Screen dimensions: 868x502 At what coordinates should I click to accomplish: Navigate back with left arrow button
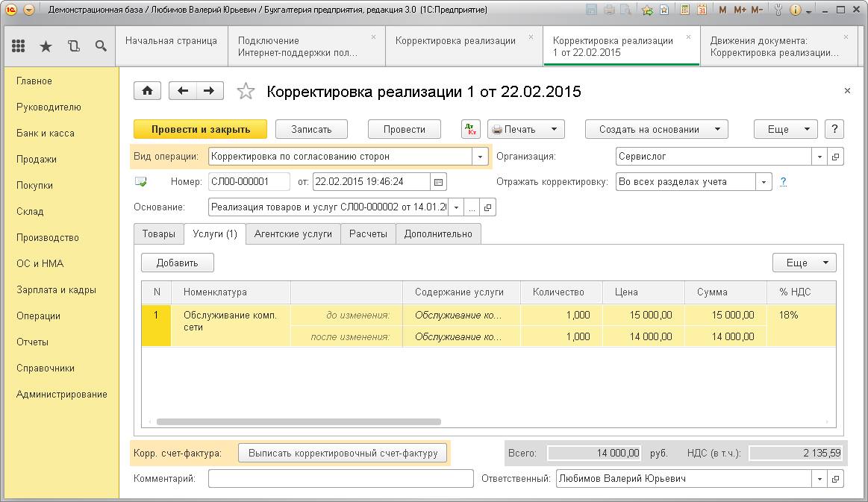point(183,91)
